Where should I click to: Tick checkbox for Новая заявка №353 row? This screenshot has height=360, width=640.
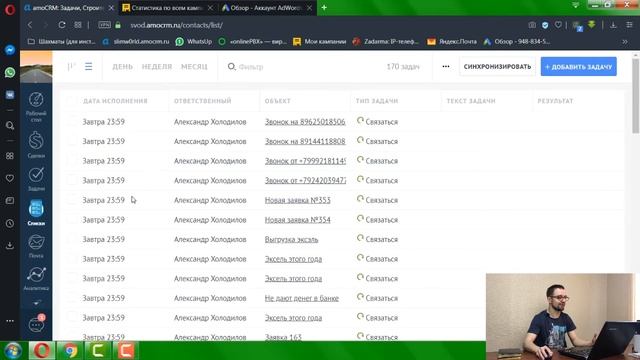72,200
